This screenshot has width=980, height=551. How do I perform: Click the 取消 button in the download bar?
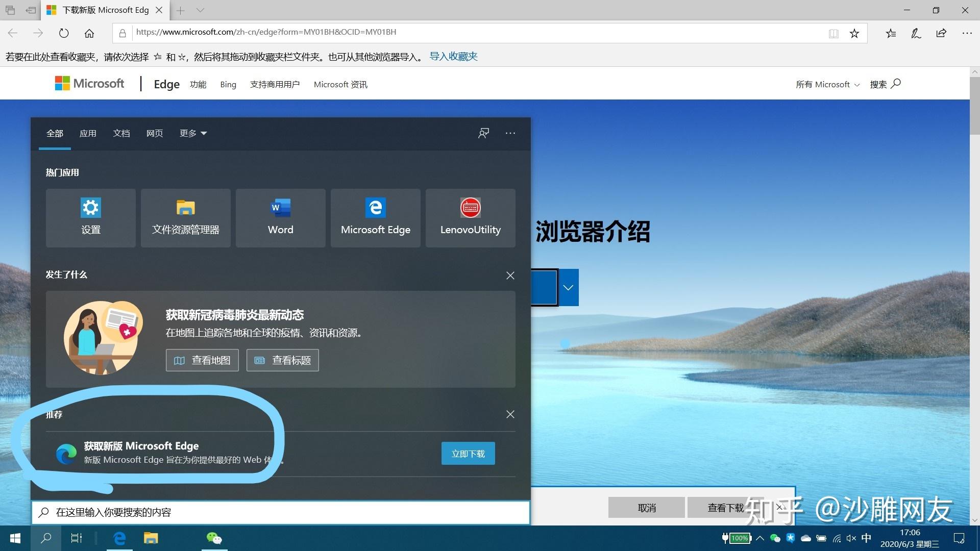(x=647, y=508)
